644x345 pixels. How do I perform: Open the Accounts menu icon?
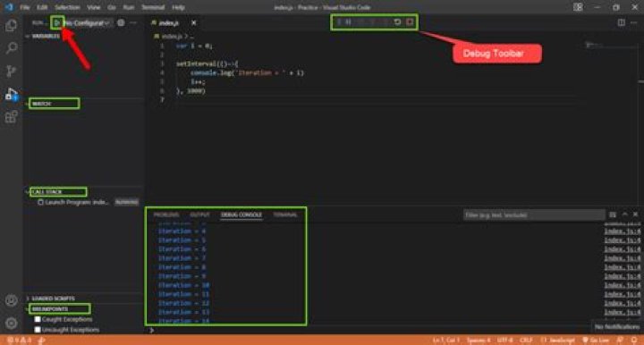pos(11,300)
